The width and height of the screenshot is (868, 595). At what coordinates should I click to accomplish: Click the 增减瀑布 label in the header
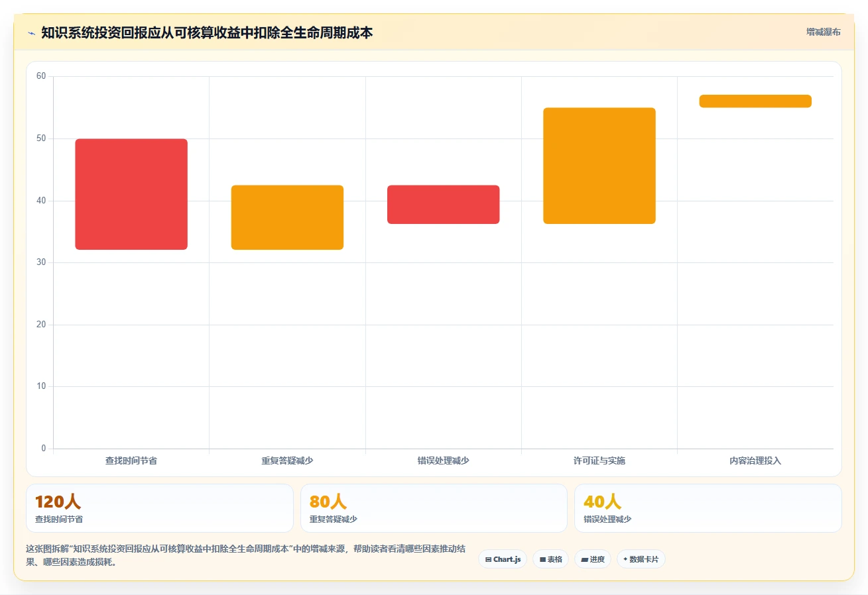click(x=823, y=32)
